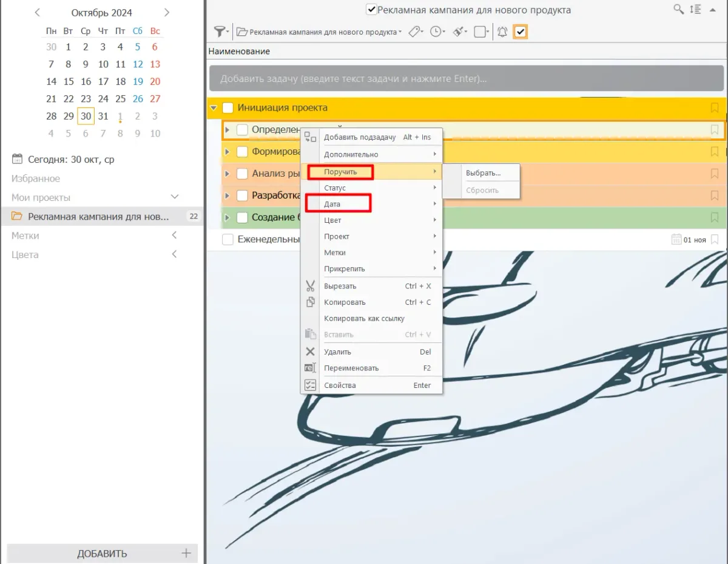
Task: Open the clock date filter icon
Action: pos(436,32)
